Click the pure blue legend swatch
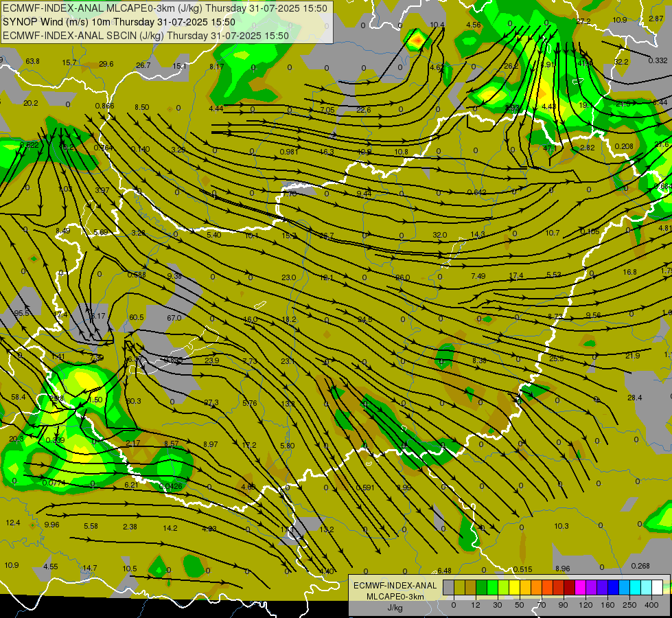 click(x=613, y=588)
